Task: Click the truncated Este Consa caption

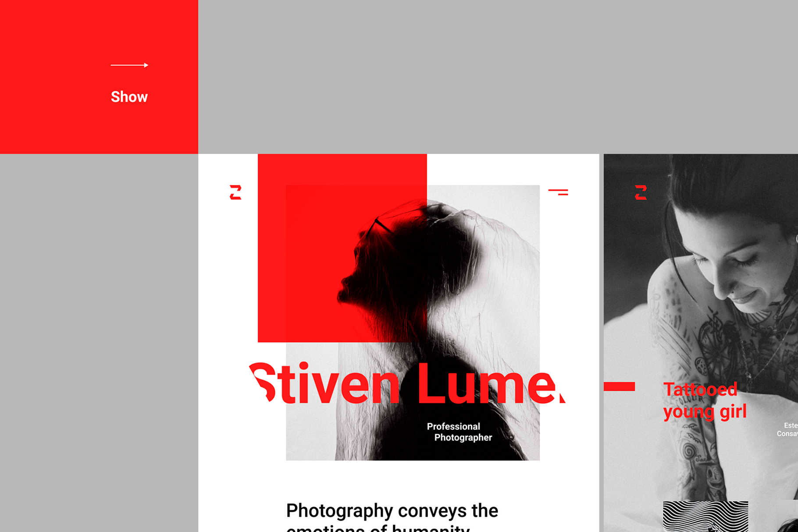Action: [787, 429]
